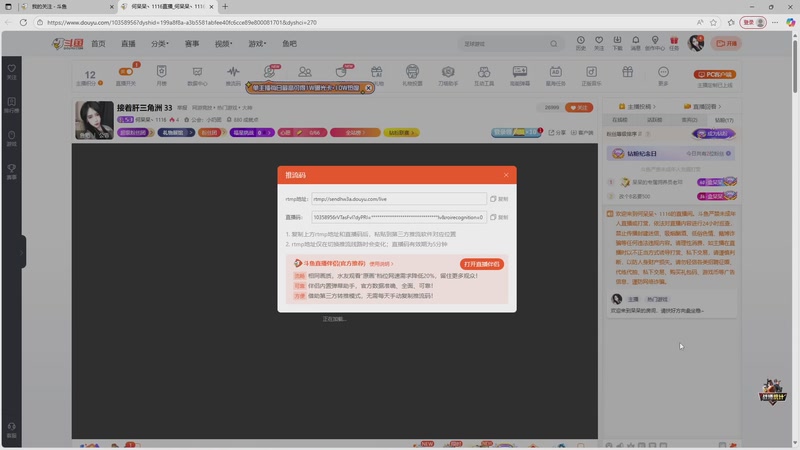Copy the 直播码 stream key

pos(498,217)
